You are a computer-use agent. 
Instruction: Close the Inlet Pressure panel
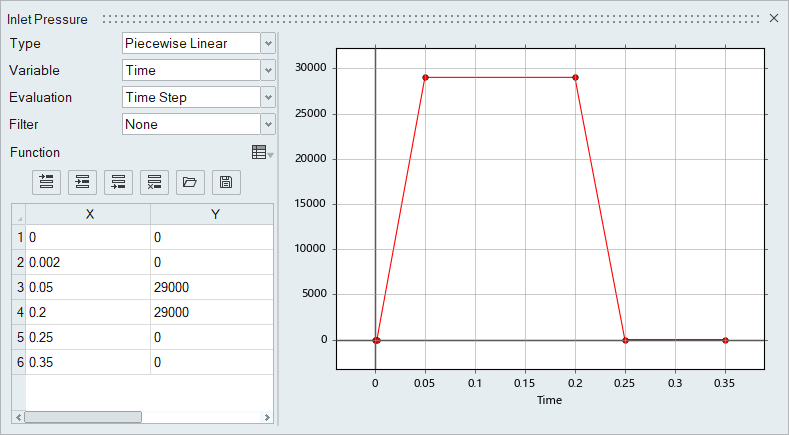(x=773, y=18)
